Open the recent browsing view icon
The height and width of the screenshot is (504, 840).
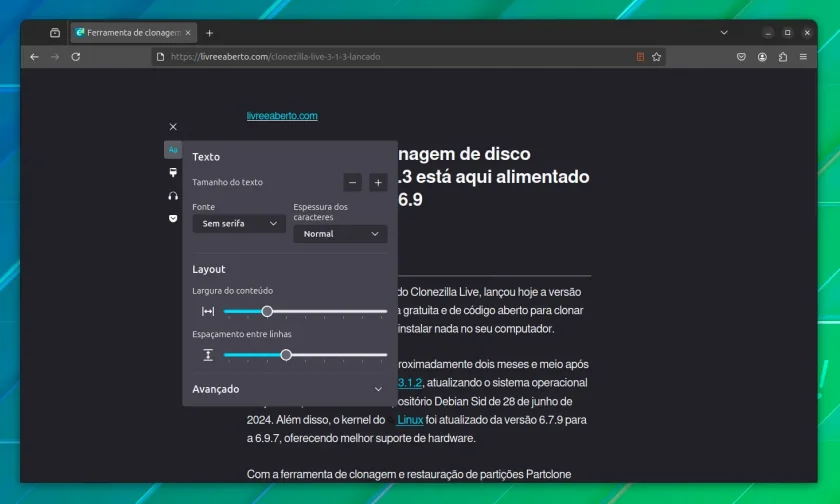pyautogui.click(x=55, y=33)
